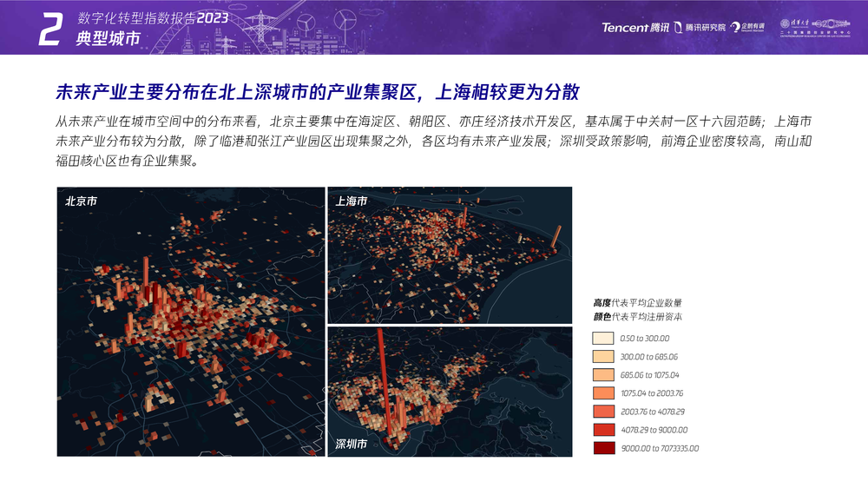Select the 深圳市 map thumbnail

click(450, 392)
